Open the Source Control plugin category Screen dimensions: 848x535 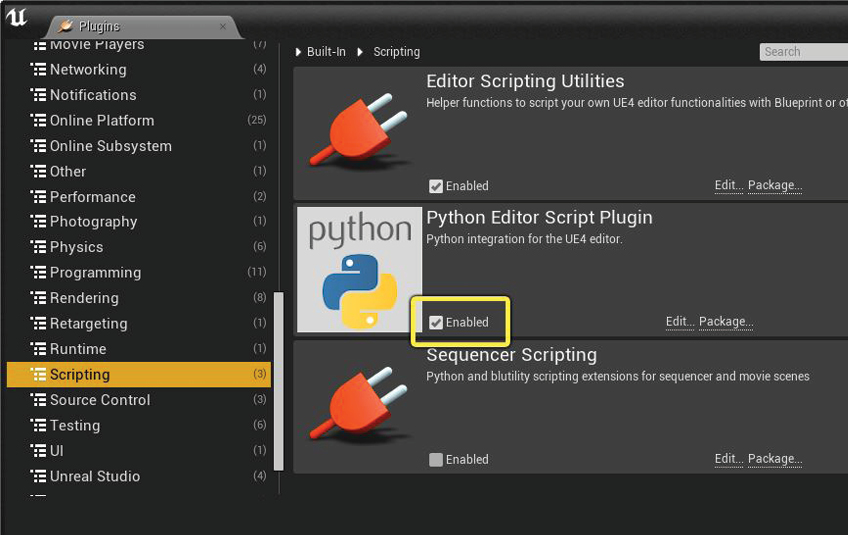[100, 399]
